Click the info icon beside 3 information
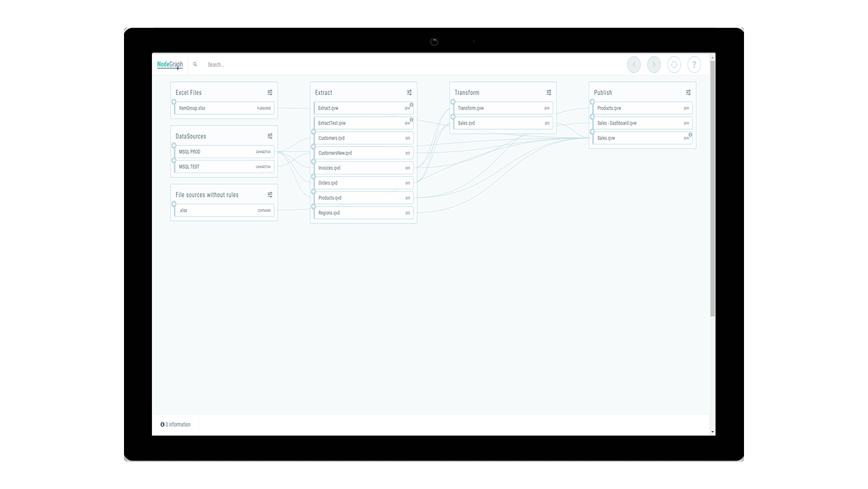This screenshot has height=489, width=868. 162,424
